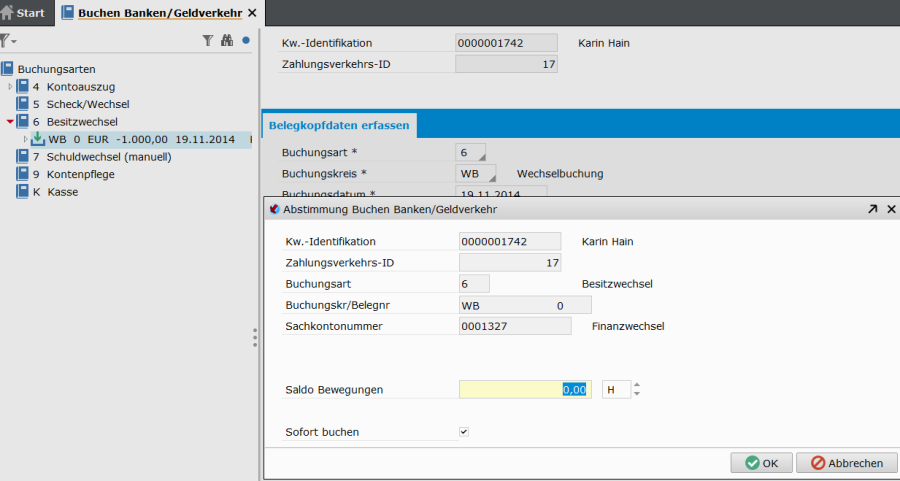Click the Besitzwechsel description in dialog
This screenshot has width=900, height=481.
point(617,284)
